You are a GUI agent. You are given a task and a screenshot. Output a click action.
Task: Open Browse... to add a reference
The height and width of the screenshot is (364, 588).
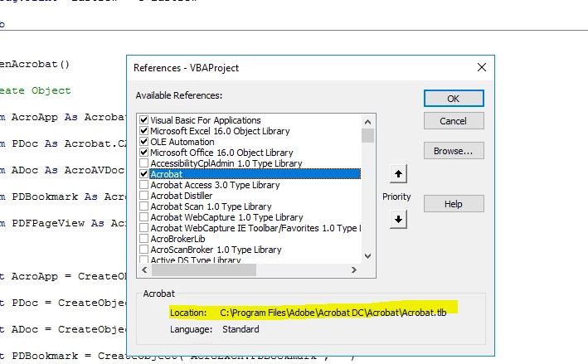pyautogui.click(x=454, y=151)
